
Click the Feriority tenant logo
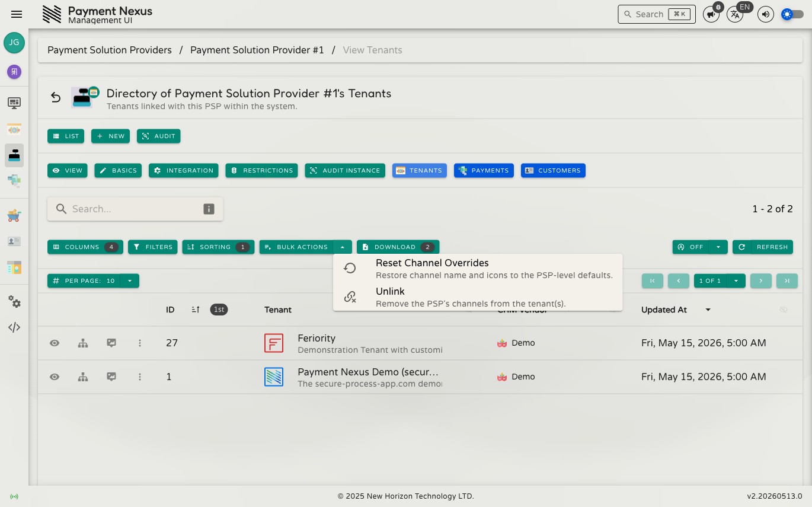[x=274, y=343]
